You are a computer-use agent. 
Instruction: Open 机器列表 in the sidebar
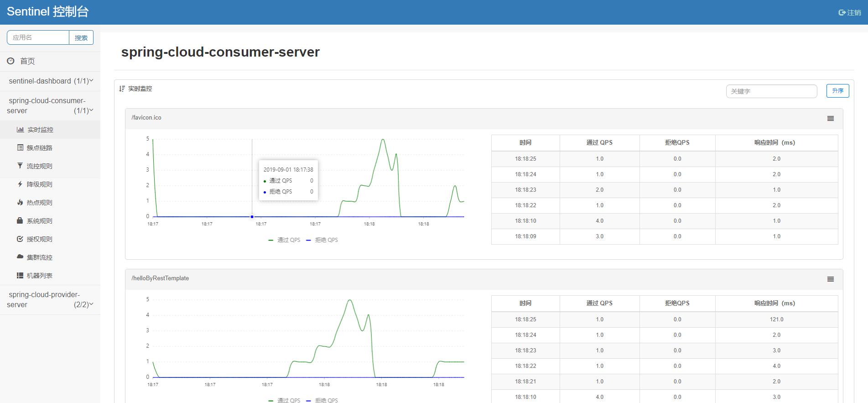pyautogui.click(x=50, y=276)
